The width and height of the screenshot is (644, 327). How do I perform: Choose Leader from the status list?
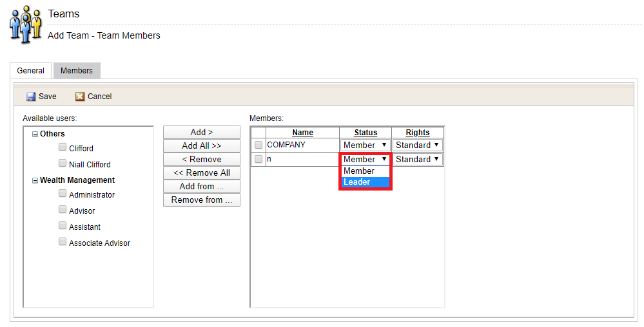pos(365,182)
